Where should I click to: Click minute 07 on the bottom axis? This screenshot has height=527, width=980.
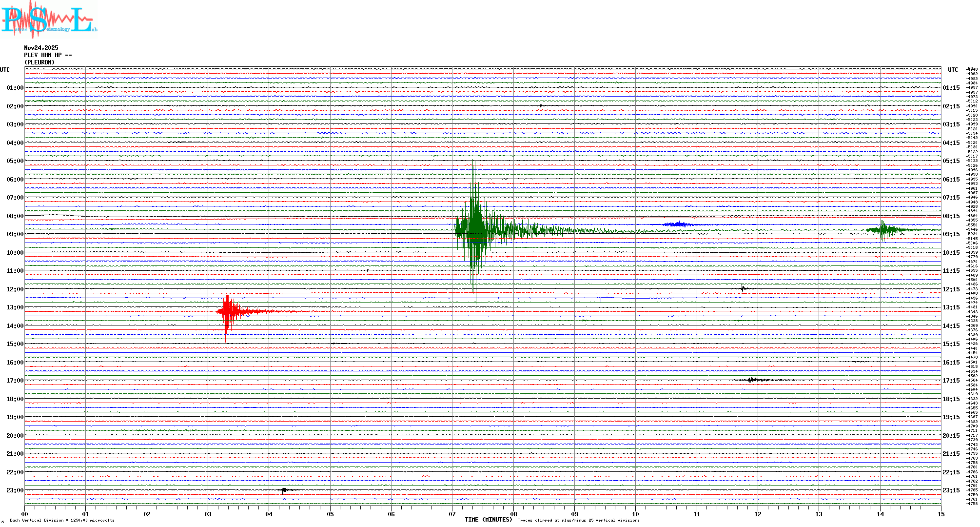pos(452,514)
